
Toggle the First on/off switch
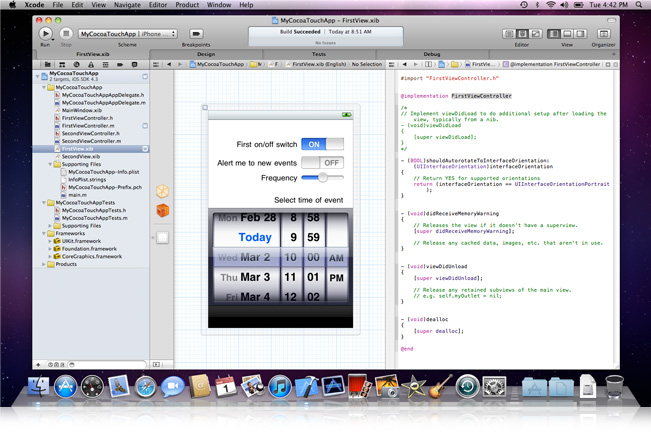coord(322,144)
